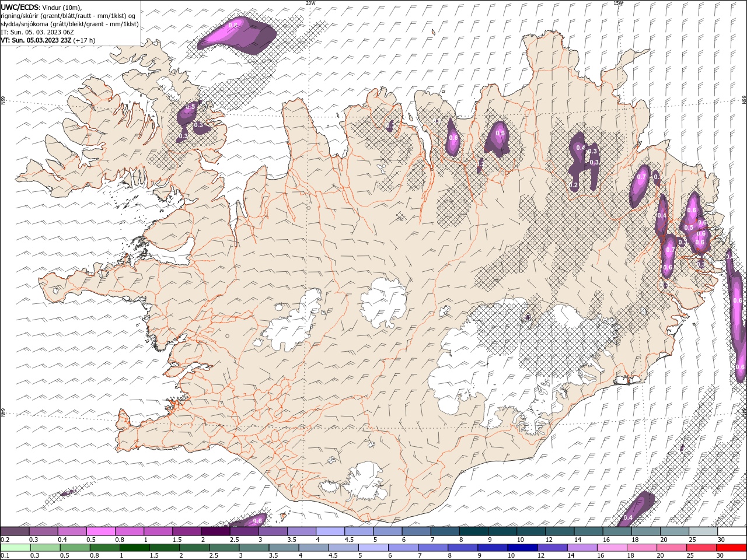Click the 'slydda/snjókoma' legend description line
747x560 pixels.
(x=69, y=24)
